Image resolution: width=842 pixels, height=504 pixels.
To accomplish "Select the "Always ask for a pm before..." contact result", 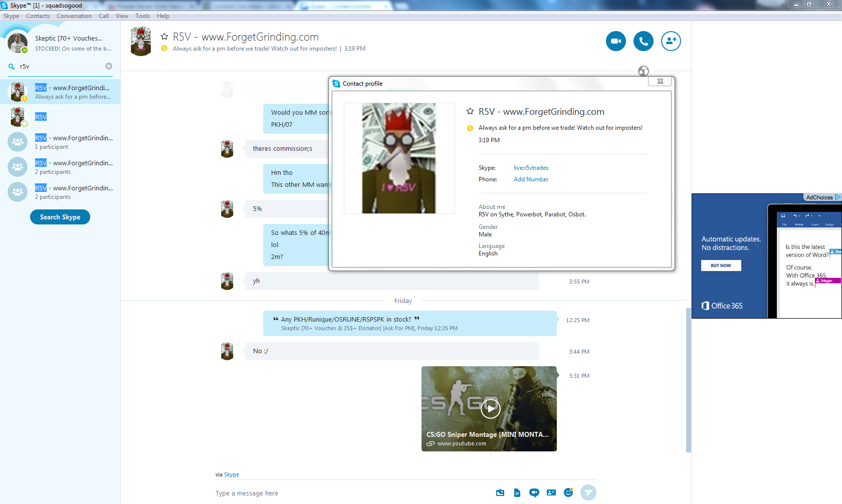I will tap(60, 92).
